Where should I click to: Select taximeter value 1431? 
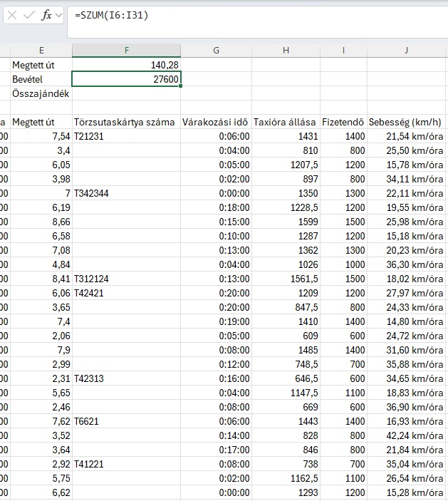(x=286, y=136)
